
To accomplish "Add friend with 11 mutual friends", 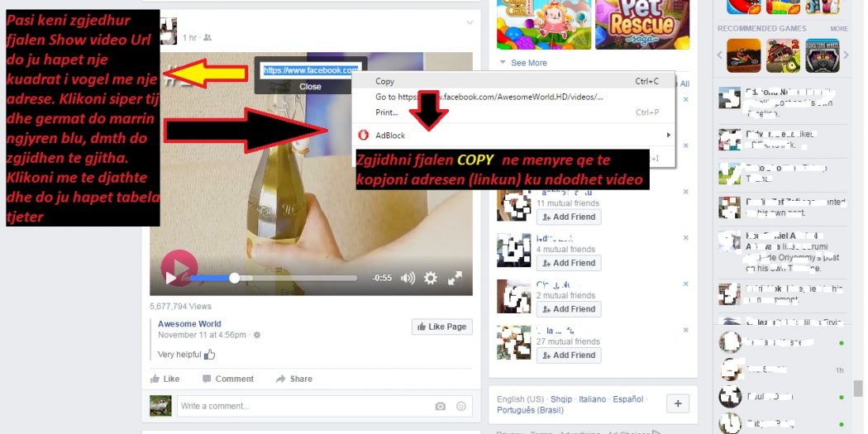I will [x=569, y=217].
